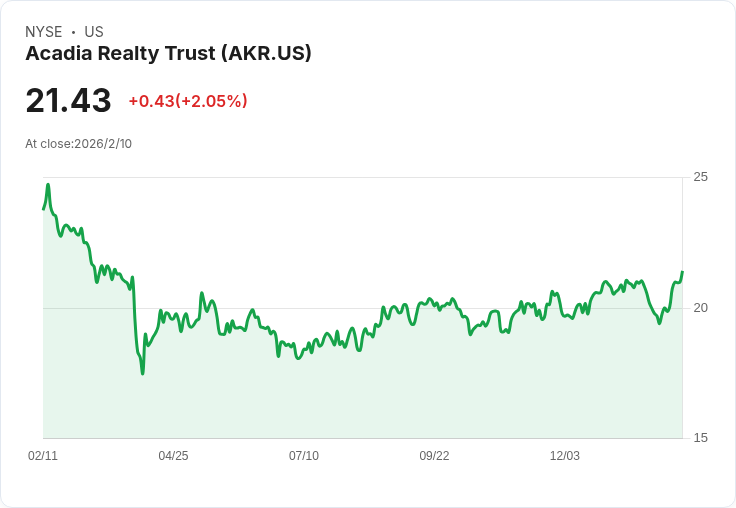Click the +0.43(+2.05%) price change
Image resolution: width=736 pixels, height=508 pixels.
(x=188, y=101)
